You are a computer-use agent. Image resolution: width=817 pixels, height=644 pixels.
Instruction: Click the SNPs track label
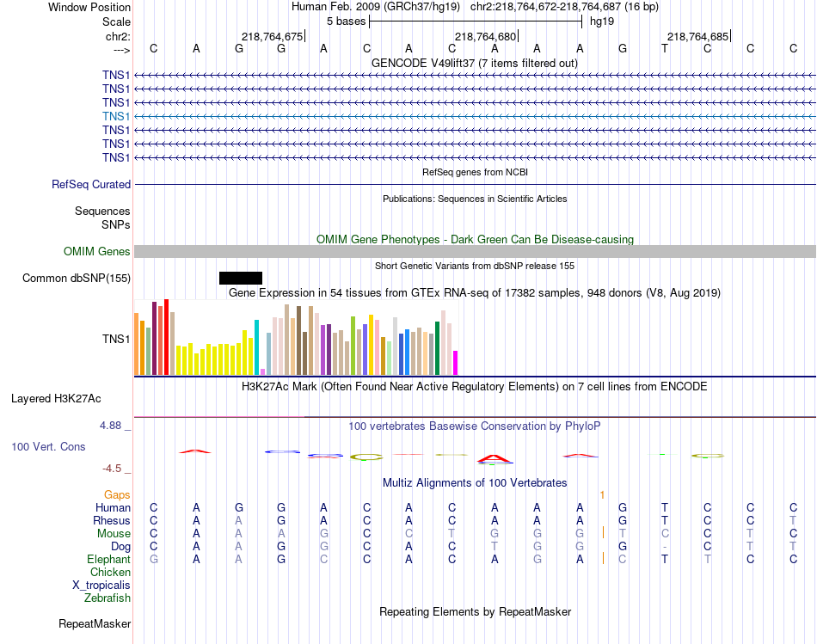pos(116,224)
